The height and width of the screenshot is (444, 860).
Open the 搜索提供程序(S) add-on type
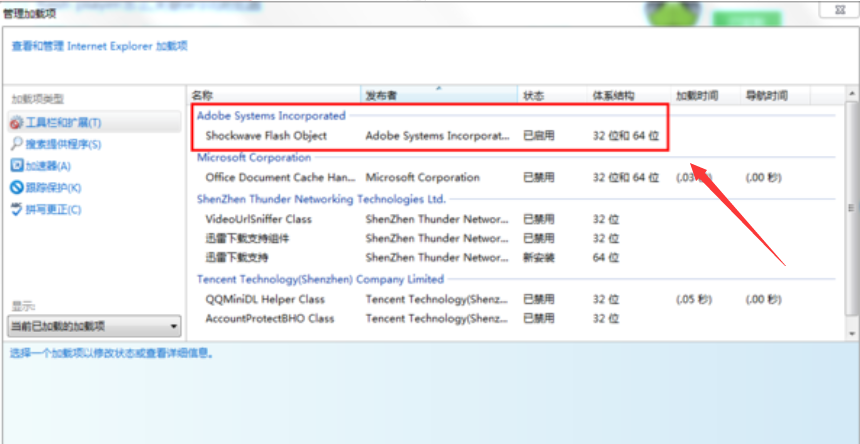(63, 145)
